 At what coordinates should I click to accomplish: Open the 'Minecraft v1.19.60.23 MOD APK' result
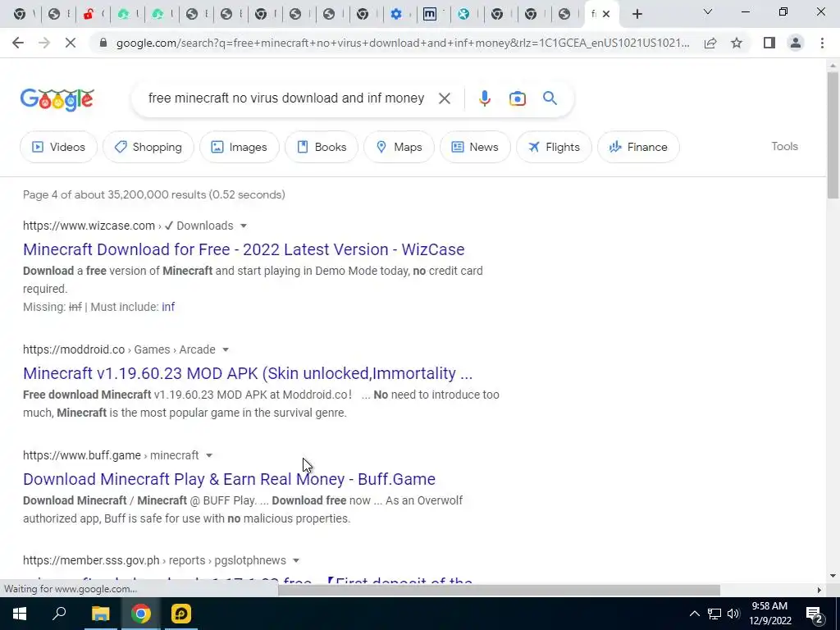[x=248, y=373]
